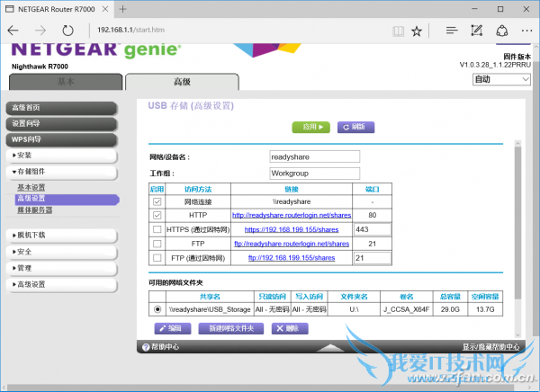Enable HTTPS (通过因特网) checkbox
The height and width of the screenshot is (392, 540).
click(157, 229)
